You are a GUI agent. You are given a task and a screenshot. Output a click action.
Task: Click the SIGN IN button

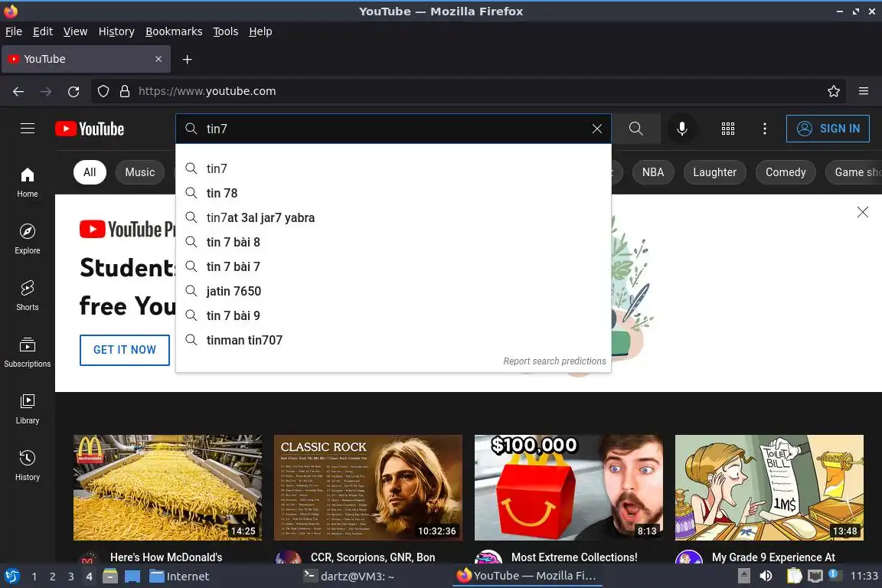pos(828,129)
